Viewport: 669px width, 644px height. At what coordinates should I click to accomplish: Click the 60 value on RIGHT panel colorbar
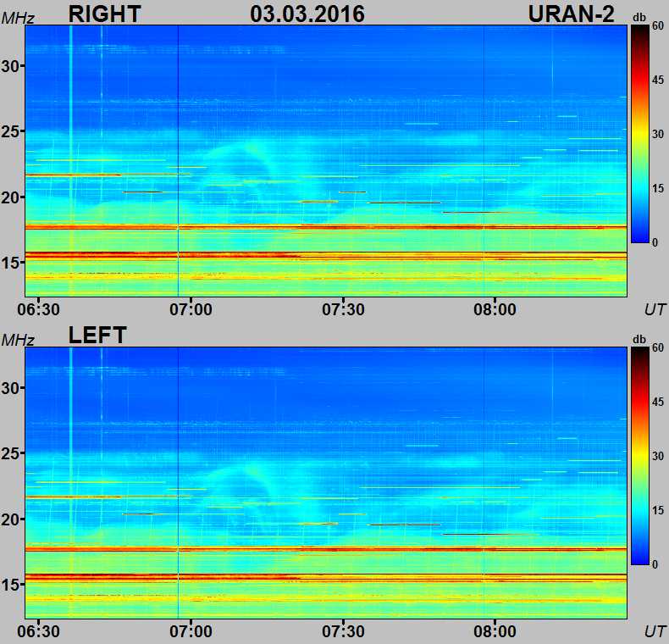click(658, 25)
